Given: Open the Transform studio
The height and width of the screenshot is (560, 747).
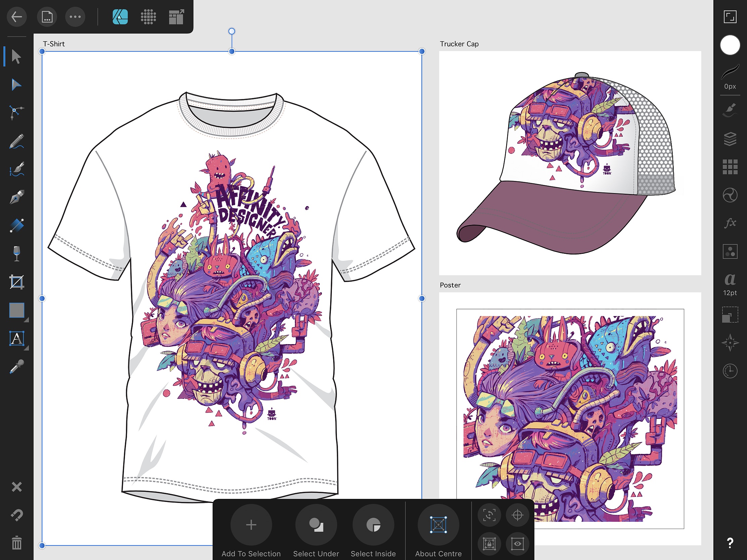Looking at the screenshot, I should (x=730, y=315).
